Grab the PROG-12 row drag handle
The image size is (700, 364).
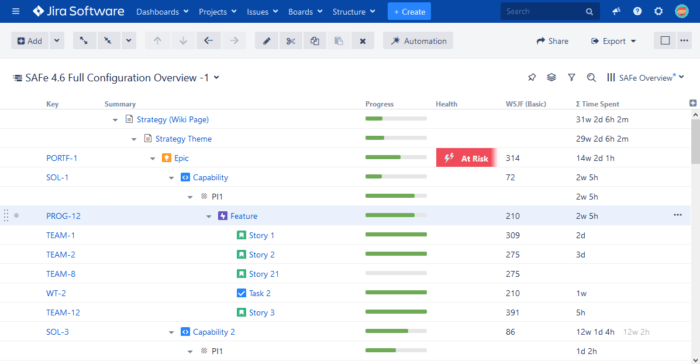[6, 215]
